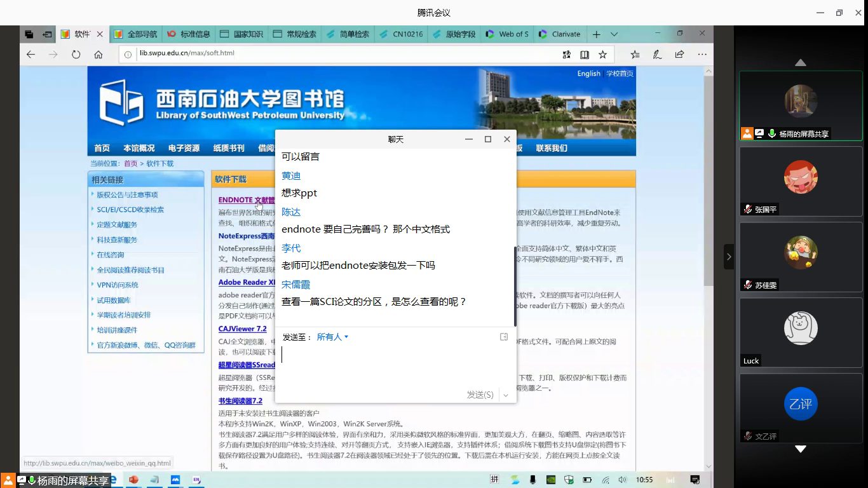
Task: Add notes with the pen icon
Action: [x=657, y=55]
